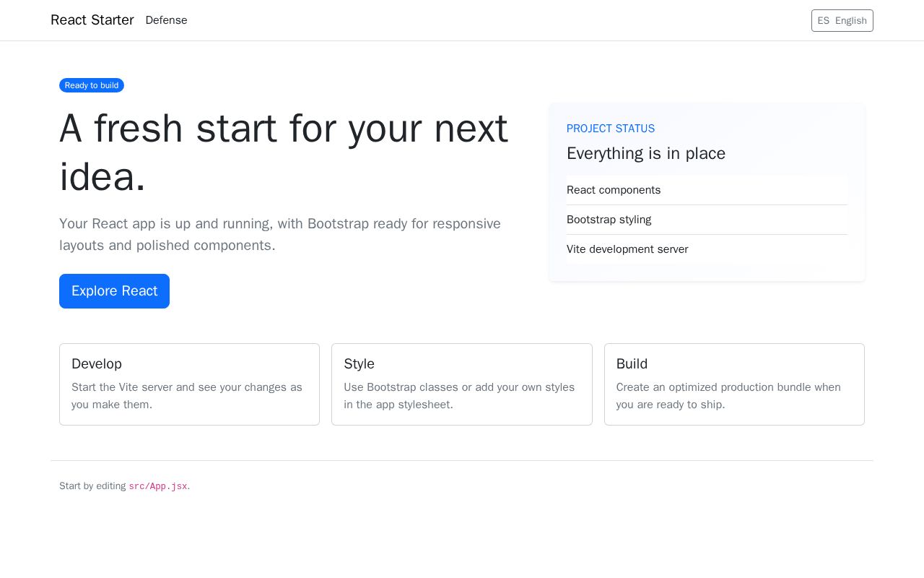924x578 pixels.
Task: Click the main heading 'A fresh start for your next idea.'
Action: click(284, 152)
